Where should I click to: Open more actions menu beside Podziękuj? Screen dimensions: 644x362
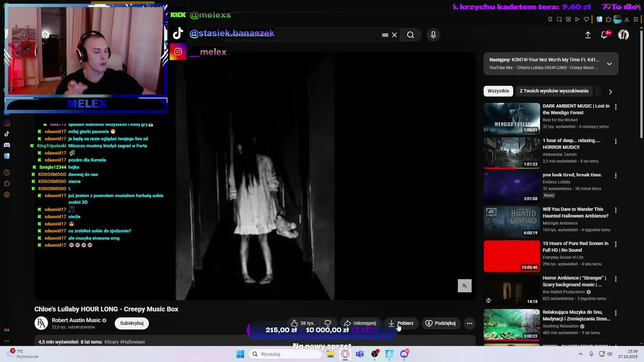coord(469,323)
